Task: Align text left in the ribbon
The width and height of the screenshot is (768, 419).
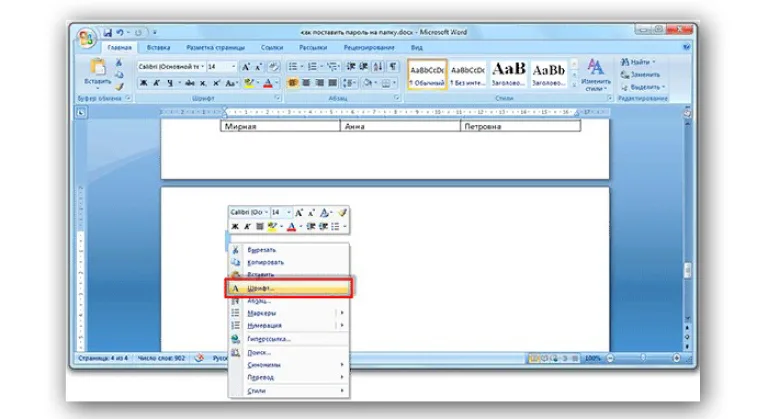Action: [x=292, y=83]
